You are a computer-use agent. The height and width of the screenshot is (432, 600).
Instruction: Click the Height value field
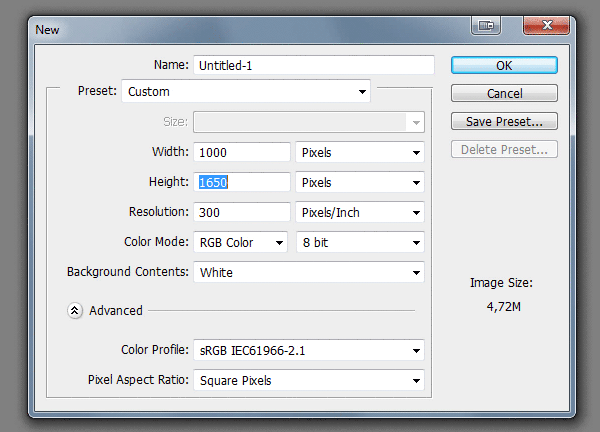pyautogui.click(x=242, y=183)
